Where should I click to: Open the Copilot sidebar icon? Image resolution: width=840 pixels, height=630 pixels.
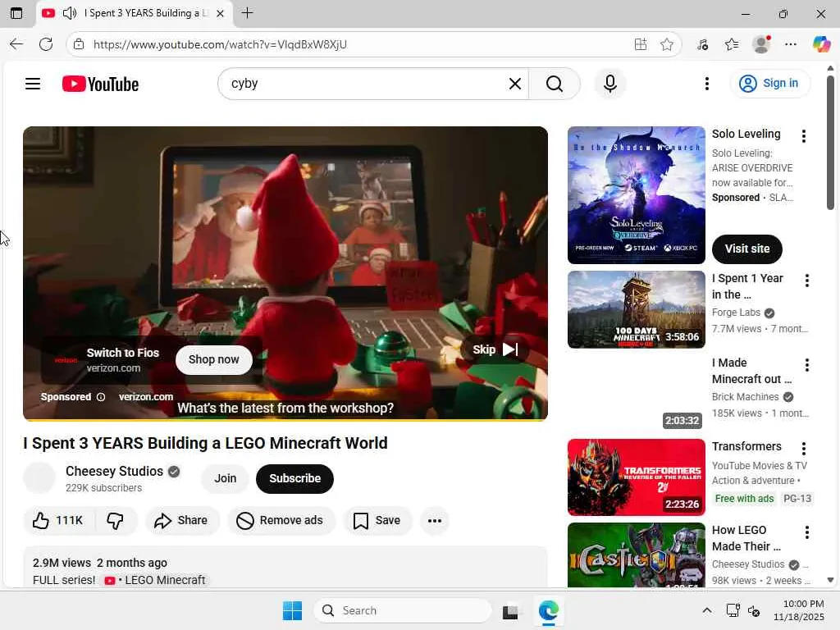tap(820, 44)
